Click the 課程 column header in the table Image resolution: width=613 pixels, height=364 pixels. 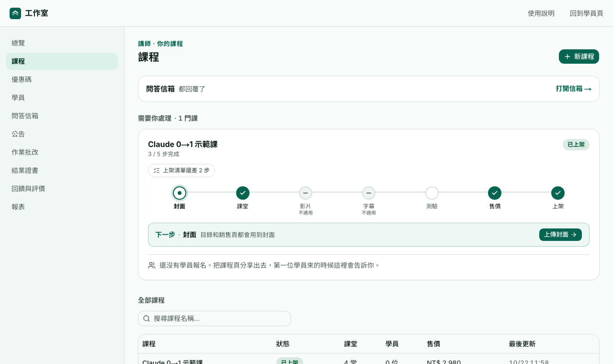(x=149, y=344)
